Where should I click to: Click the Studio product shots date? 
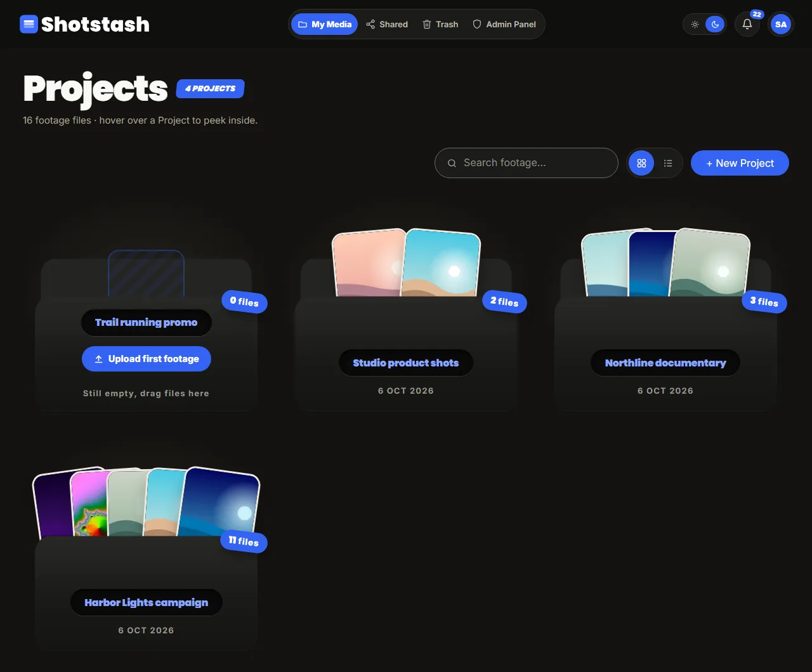tap(406, 391)
